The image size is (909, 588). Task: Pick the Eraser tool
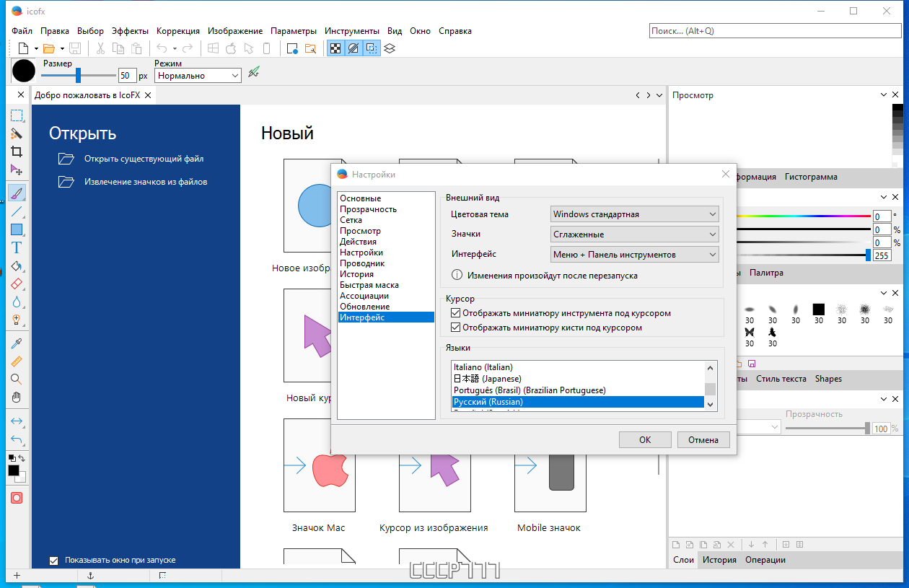[x=16, y=284]
